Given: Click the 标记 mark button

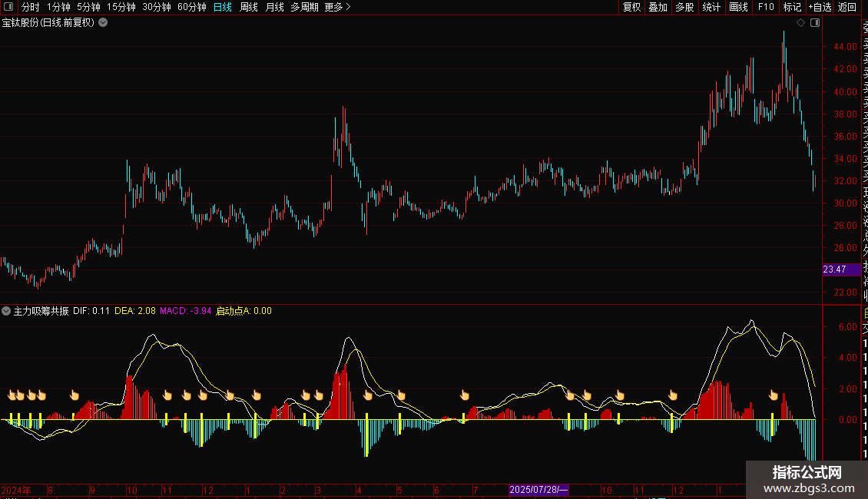Looking at the screenshot, I should 791,7.
